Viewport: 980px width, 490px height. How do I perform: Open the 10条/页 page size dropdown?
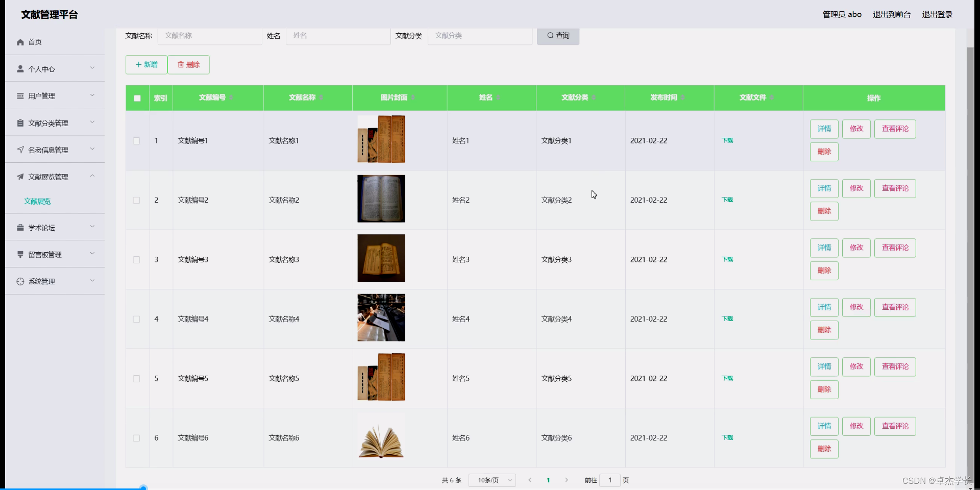tap(492, 480)
